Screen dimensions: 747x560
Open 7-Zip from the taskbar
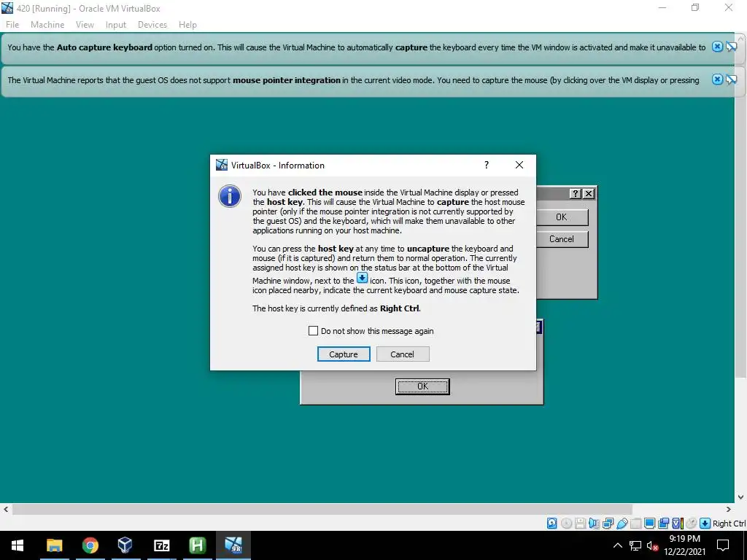(x=161, y=545)
